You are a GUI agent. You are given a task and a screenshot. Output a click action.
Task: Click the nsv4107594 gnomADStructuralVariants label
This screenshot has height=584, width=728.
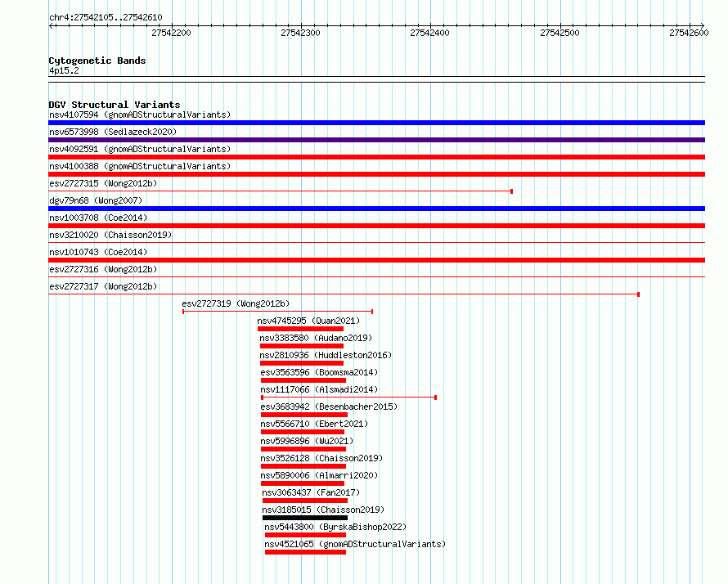(x=140, y=115)
